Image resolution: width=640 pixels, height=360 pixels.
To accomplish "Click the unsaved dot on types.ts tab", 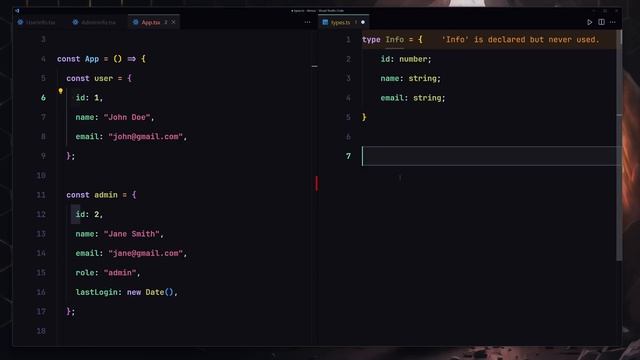I will [363, 22].
